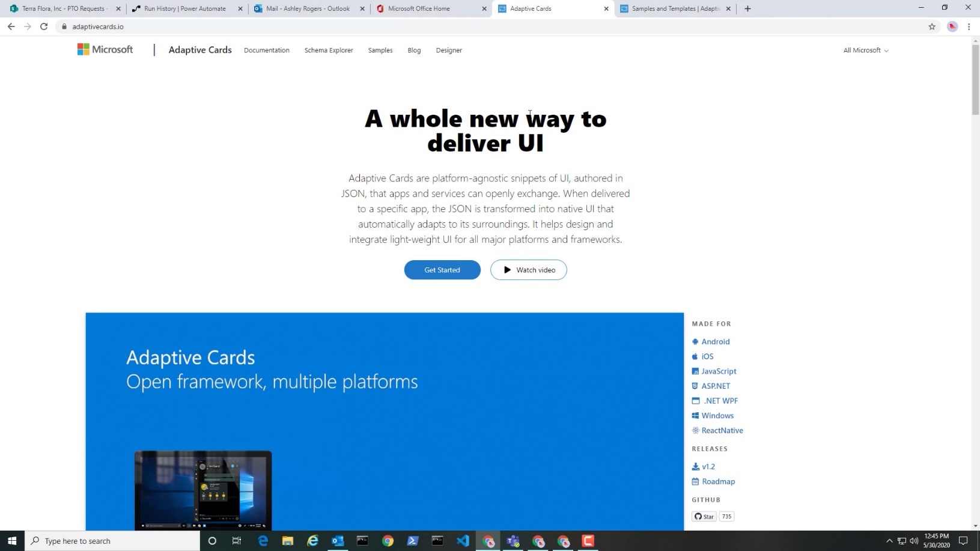This screenshot has width=980, height=551.
Task: Open Schema Explorer in the nav
Action: (x=329, y=50)
